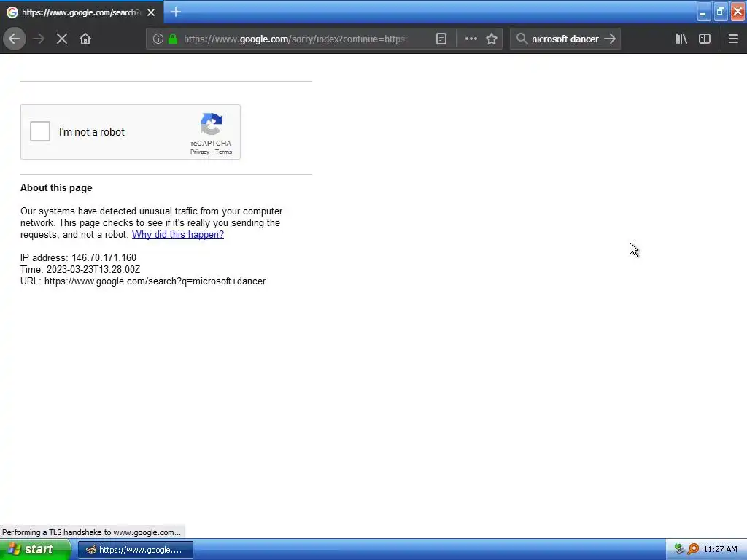The image size is (747, 560).
Task: Check the I'm not a robot box
Action: pos(40,131)
